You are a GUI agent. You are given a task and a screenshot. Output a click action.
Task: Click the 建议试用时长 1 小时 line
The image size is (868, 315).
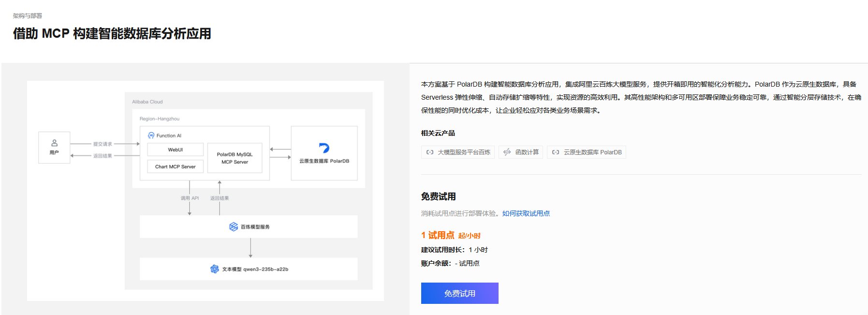click(455, 250)
